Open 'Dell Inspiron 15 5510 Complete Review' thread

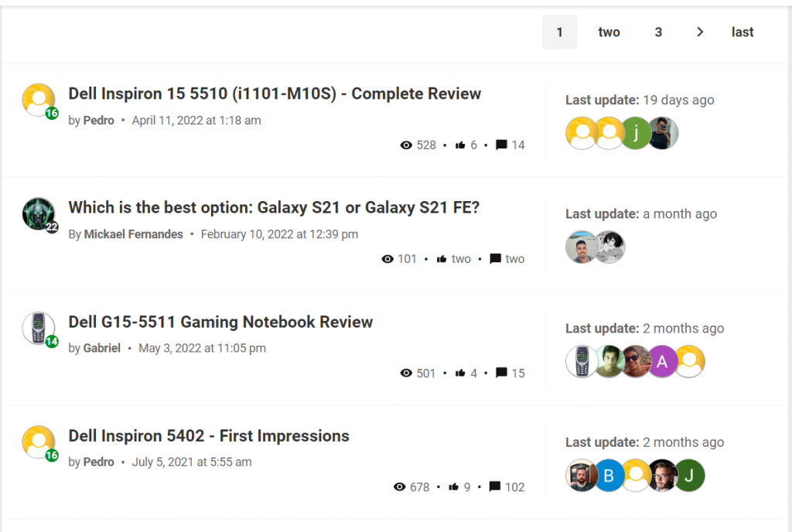pyautogui.click(x=275, y=94)
